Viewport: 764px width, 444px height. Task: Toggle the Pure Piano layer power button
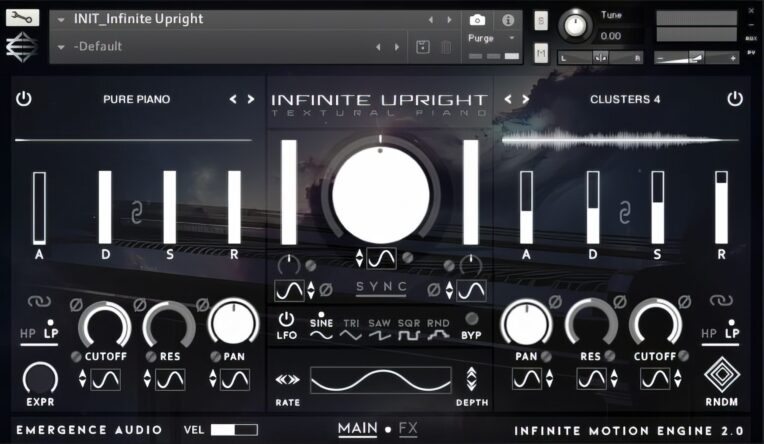point(24,99)
